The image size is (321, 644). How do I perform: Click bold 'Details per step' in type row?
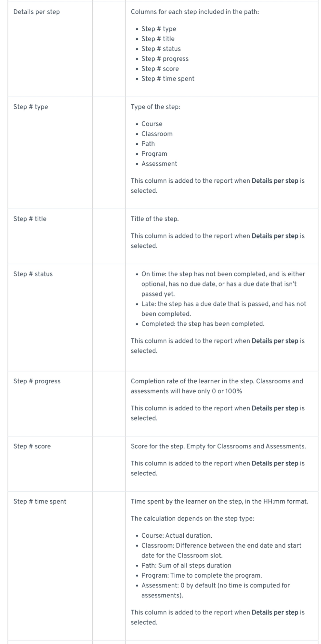click(275, 181)
